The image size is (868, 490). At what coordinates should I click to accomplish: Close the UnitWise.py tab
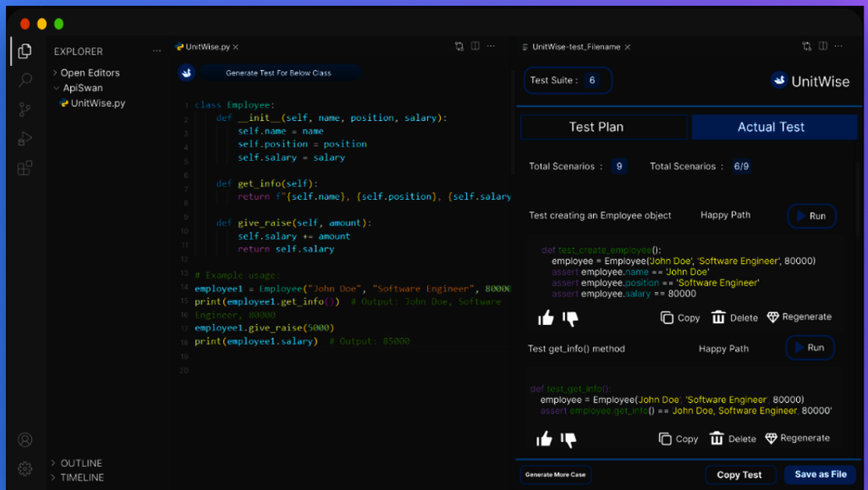tap(236, 47)
